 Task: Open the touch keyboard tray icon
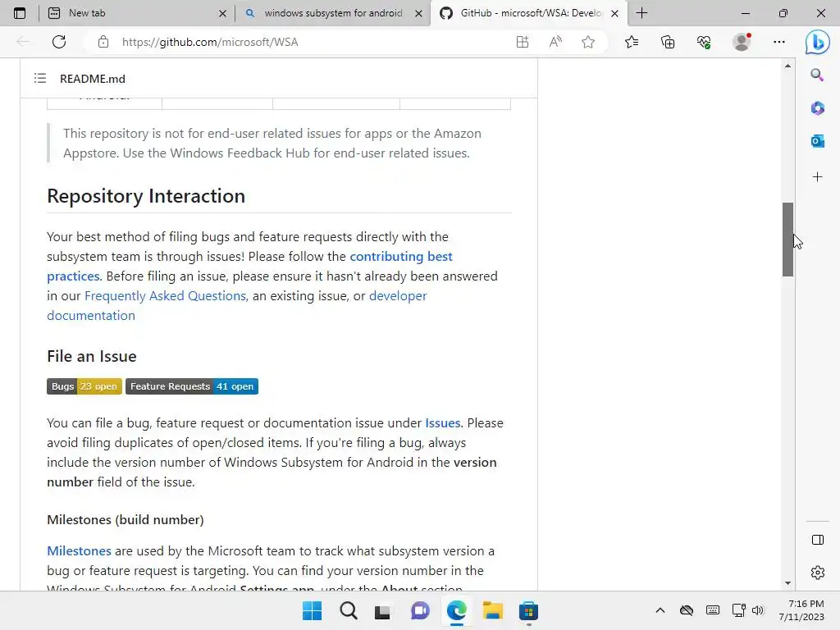coord(713,610)
